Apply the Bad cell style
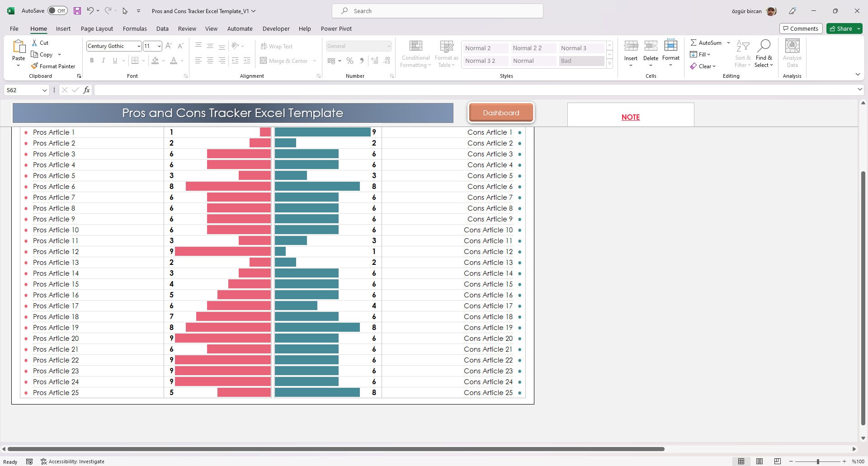This screenshot has height=466, width=868. tap(581, 61)
